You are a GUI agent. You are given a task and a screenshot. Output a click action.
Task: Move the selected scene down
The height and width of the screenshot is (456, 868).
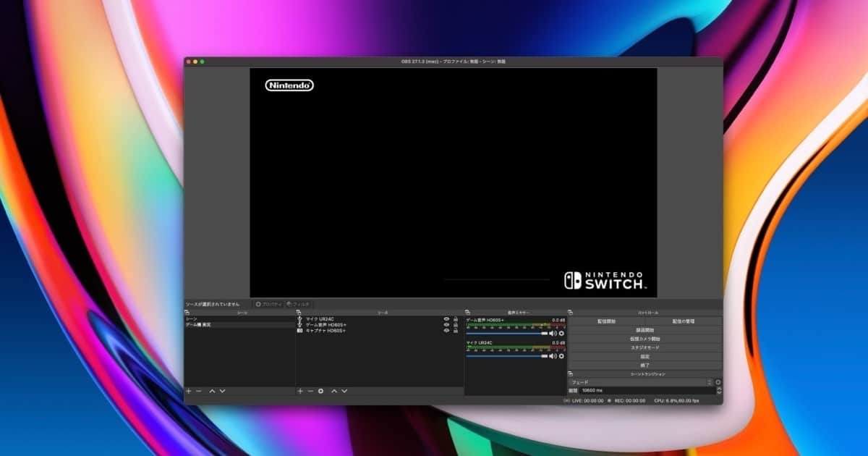[x=222, y=391]
